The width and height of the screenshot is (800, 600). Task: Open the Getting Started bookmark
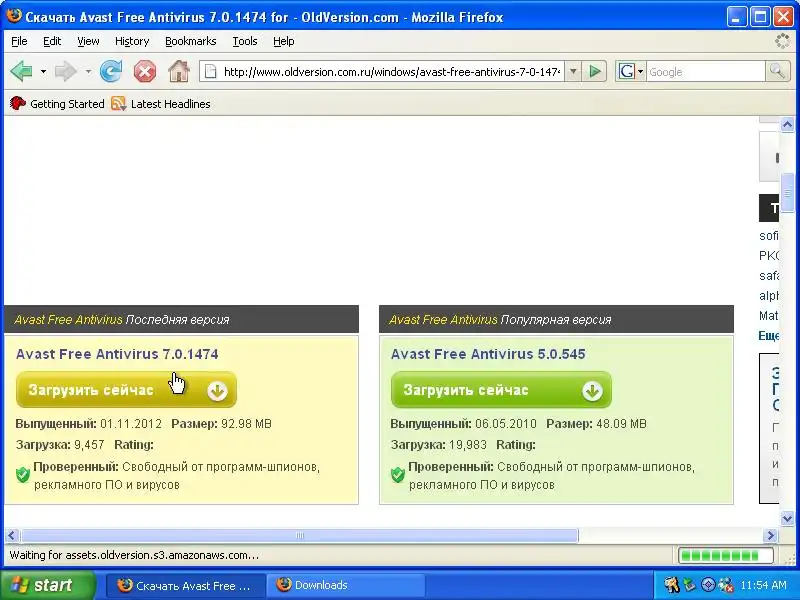pyautogui.click(x=57, y=104)
